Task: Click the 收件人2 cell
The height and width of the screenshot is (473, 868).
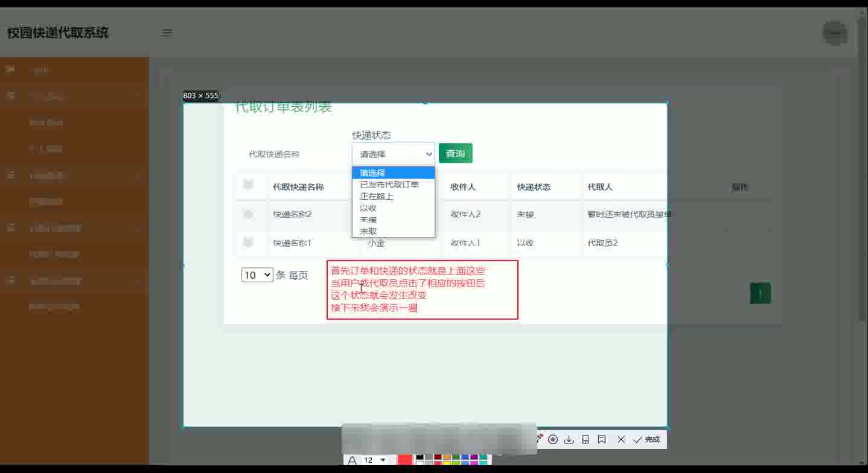Action: 465,214
